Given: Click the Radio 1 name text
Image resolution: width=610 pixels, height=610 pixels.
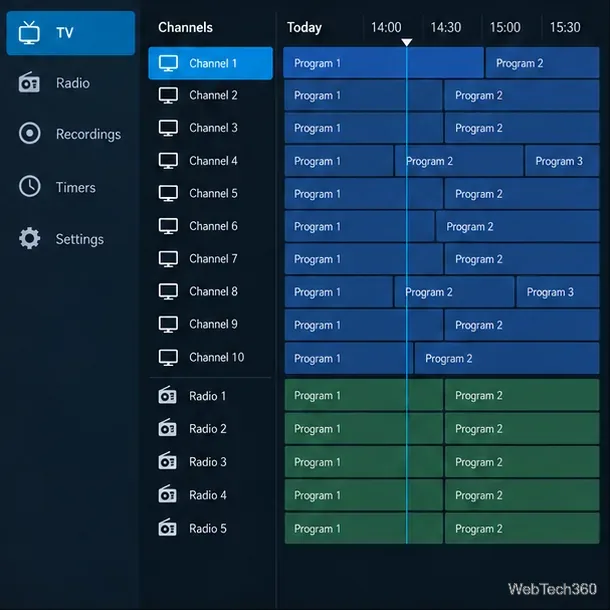Looking at the screenshot, I should 207,396.
